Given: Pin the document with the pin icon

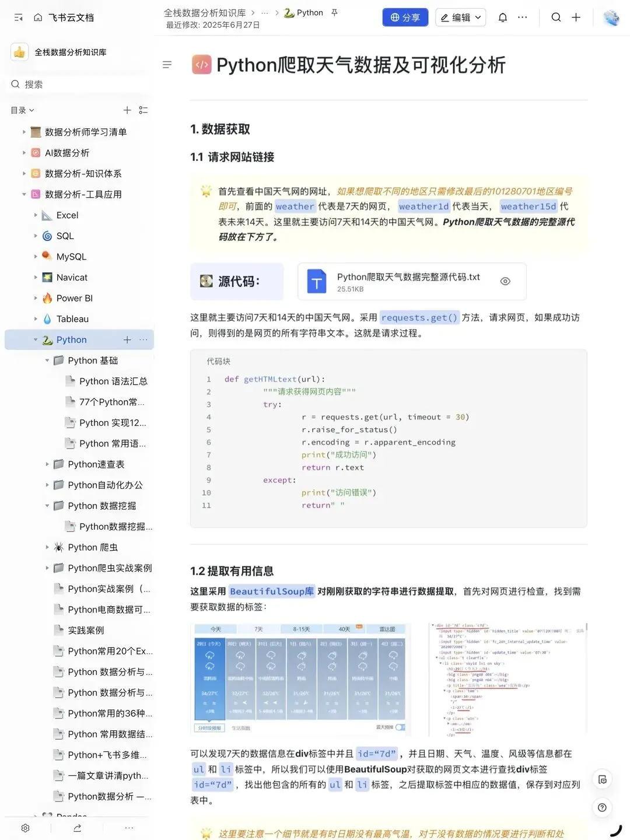Looking at the screenshot, I should coord(334,12).
